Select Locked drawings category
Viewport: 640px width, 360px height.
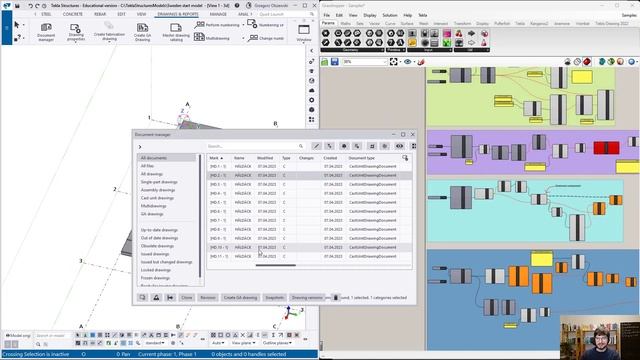156,270
